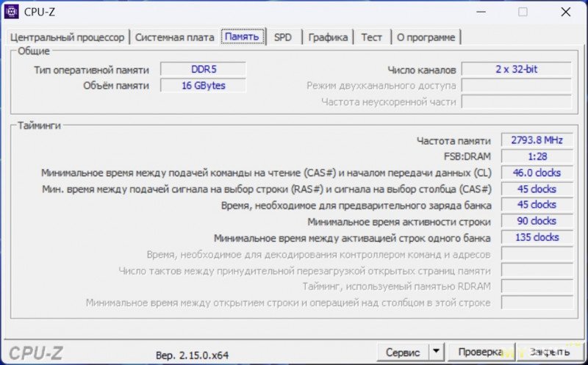Expand the dropdown arrow next to Сервис
This screenshot has width=588, height=365.
tap(436, 353)
